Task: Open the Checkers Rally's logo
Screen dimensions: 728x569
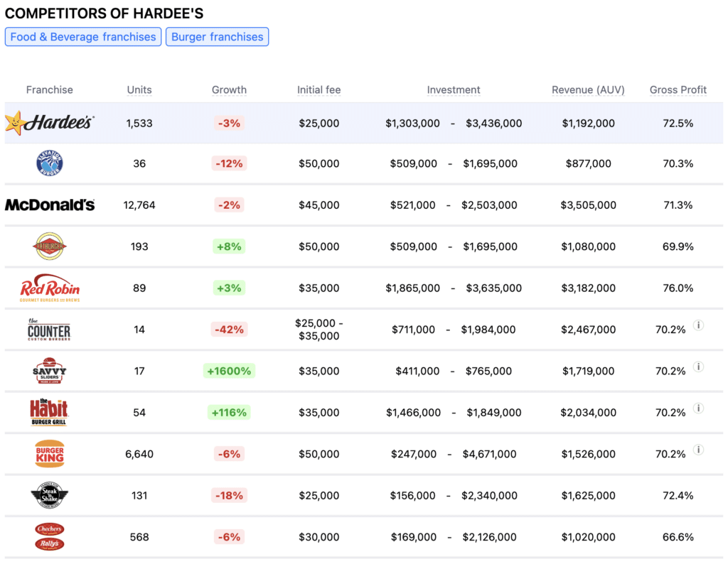Action: (50, 536)
